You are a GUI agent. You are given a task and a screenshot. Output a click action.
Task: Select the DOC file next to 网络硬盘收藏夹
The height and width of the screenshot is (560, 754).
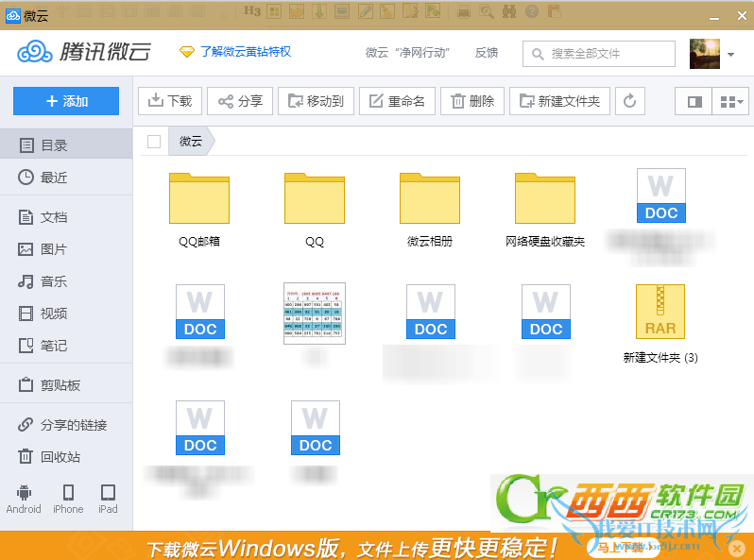coord(660,195)
